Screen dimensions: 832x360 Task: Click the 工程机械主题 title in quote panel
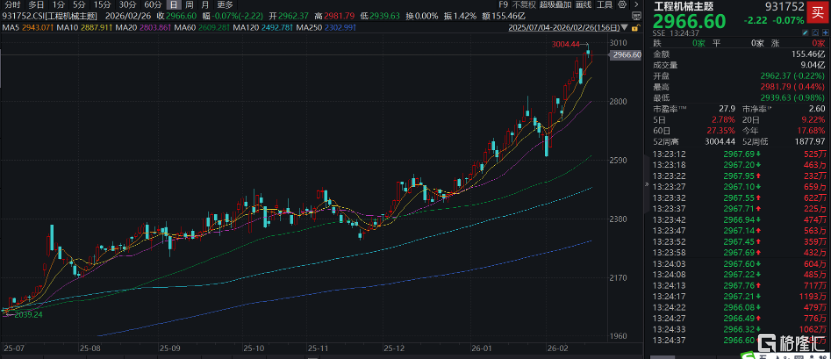pos(683,6)
